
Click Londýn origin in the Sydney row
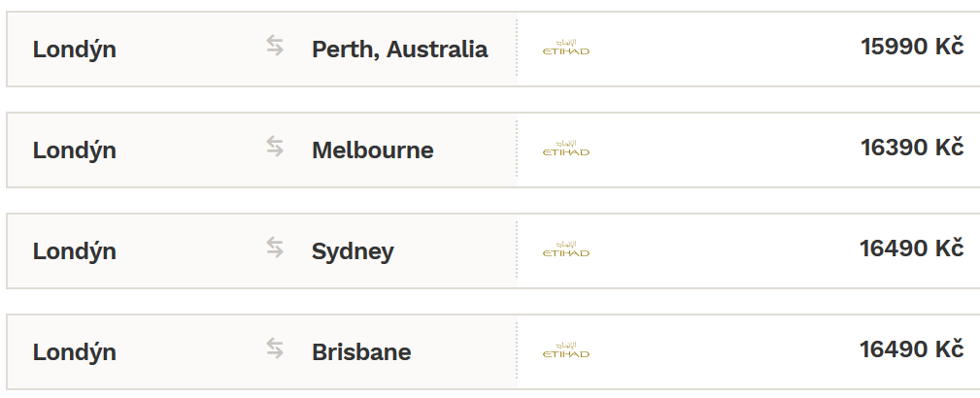[x=75, y=251]
